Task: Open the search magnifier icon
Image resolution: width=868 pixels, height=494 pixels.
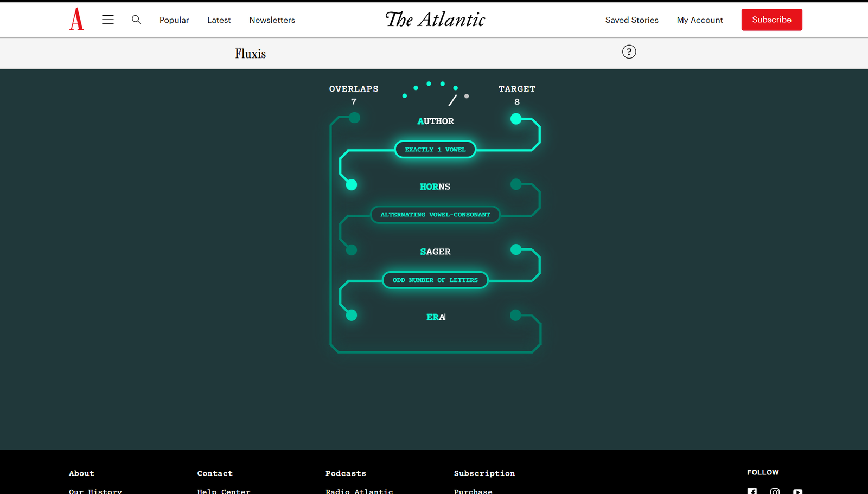Action: pos(136,20)
